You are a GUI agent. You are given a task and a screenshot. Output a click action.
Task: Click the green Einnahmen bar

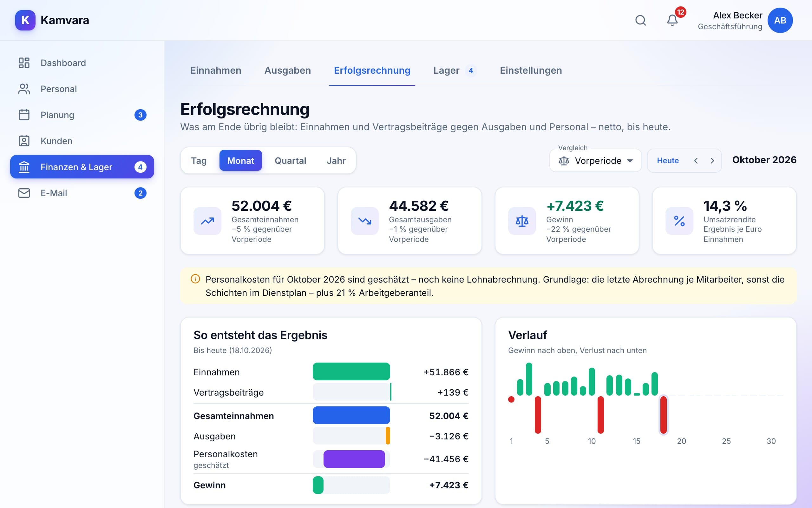(x=351, y=371)
